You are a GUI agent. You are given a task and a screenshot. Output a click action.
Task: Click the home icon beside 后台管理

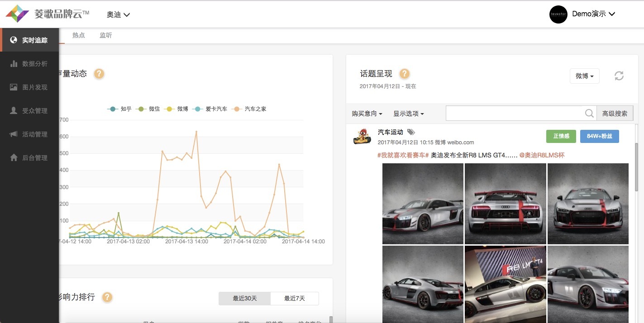[14, 158]
